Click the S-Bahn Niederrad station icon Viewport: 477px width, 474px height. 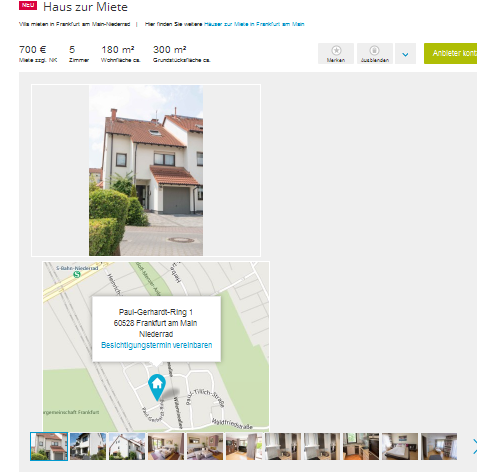(77, 274)
